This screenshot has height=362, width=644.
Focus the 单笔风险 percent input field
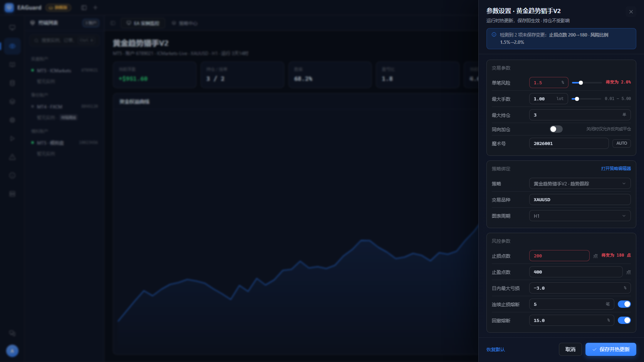click(549, 83)
